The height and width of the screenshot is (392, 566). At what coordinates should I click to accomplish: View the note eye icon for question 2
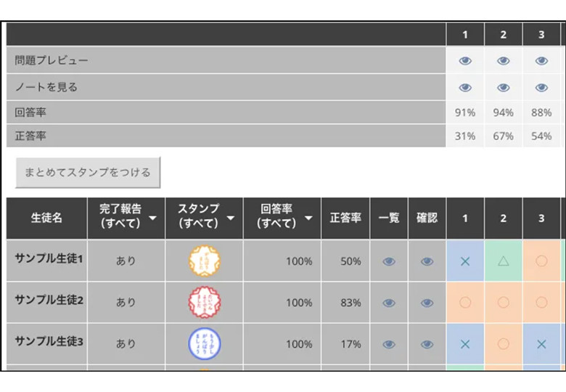(x=503, y=88)
